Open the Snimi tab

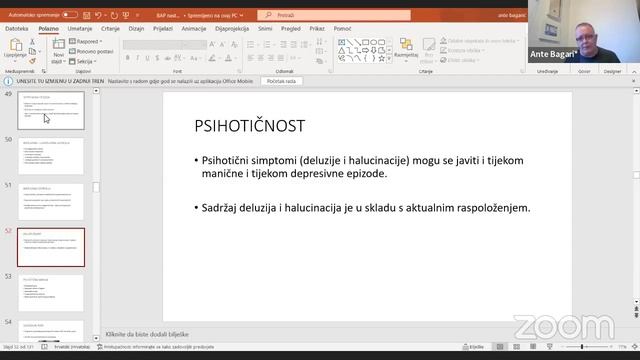point(265,29)
